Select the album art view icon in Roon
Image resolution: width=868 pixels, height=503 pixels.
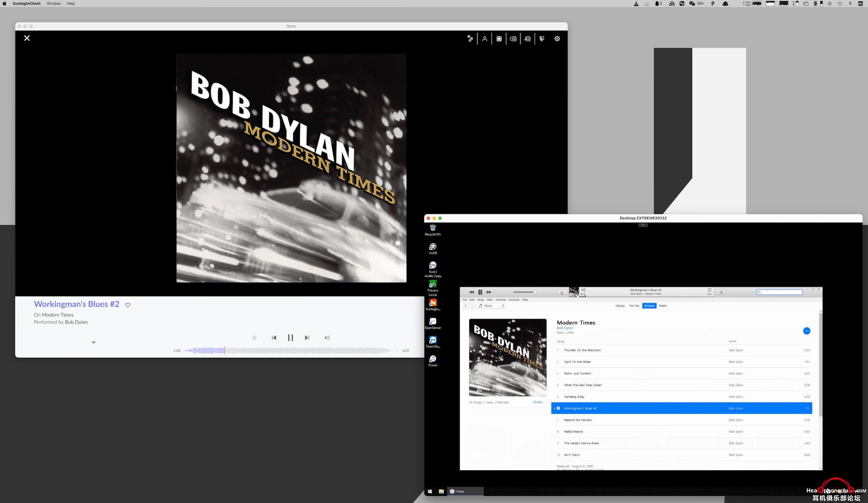(x=499, y=39)
